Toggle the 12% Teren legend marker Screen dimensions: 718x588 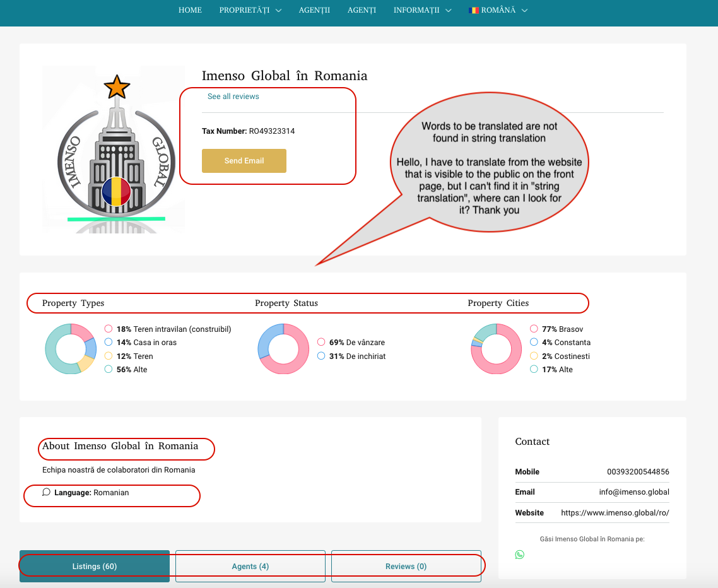tap(109, 356)
